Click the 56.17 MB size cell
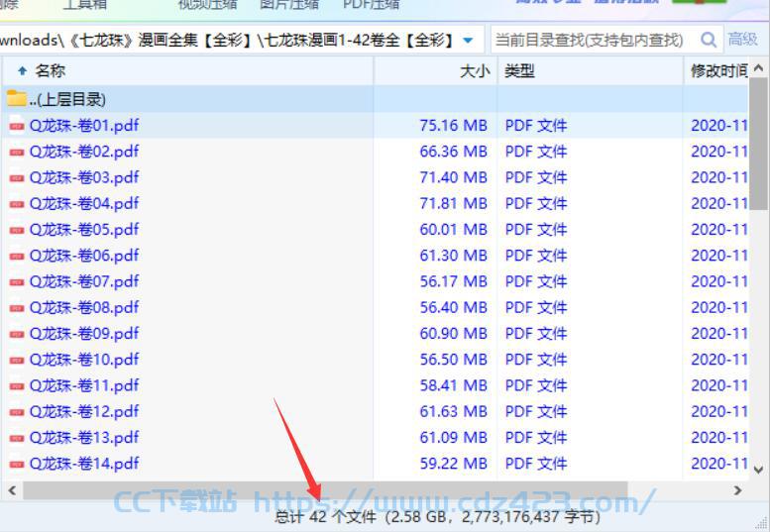This screenshot has height=532, width=770. coord(453,281)
